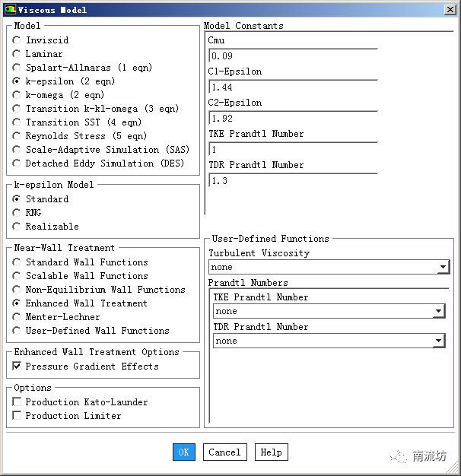Confirm settings with the OK button
This screenshot has width=461, height=476.
[184, 452]
